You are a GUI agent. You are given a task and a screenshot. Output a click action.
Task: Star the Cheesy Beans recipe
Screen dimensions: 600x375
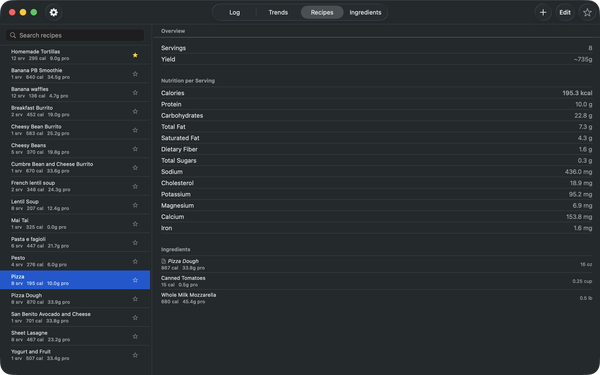click(x=135, y=149)
